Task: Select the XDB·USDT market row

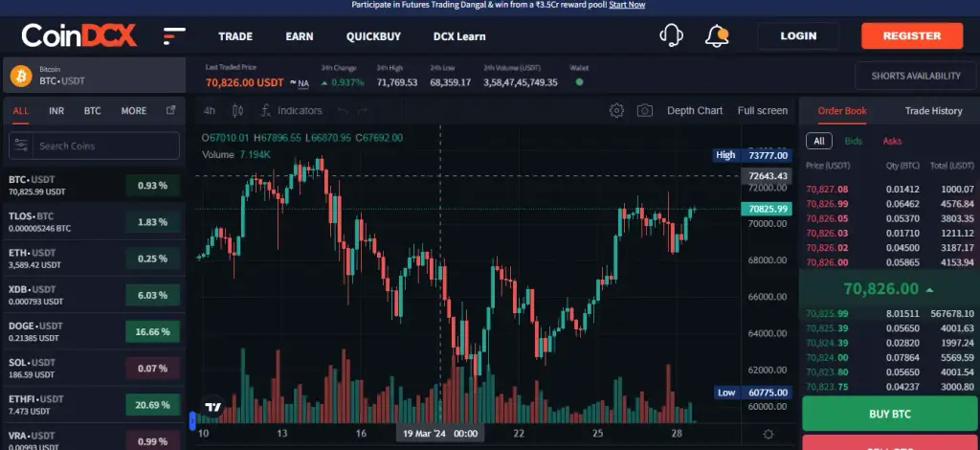Action: click(94, 295)
